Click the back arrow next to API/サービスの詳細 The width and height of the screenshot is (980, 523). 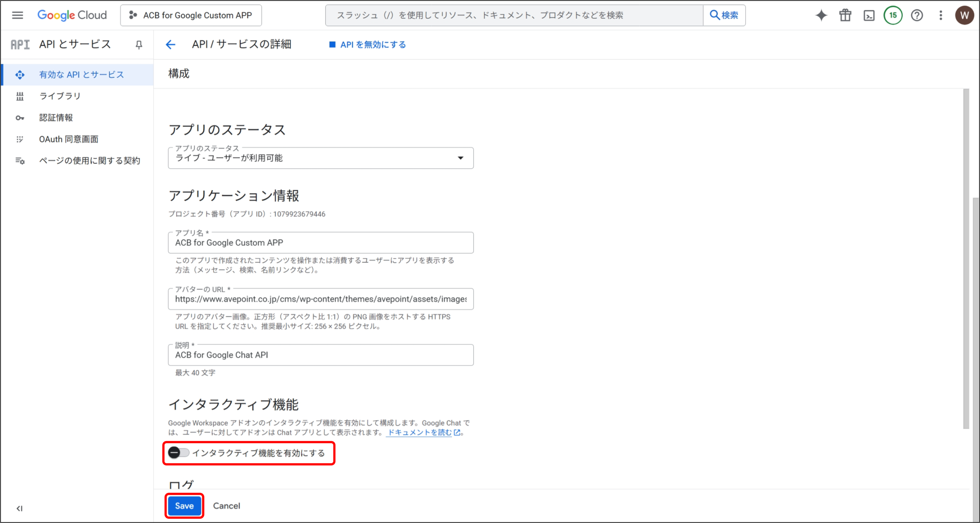click(x=171, y=44)
